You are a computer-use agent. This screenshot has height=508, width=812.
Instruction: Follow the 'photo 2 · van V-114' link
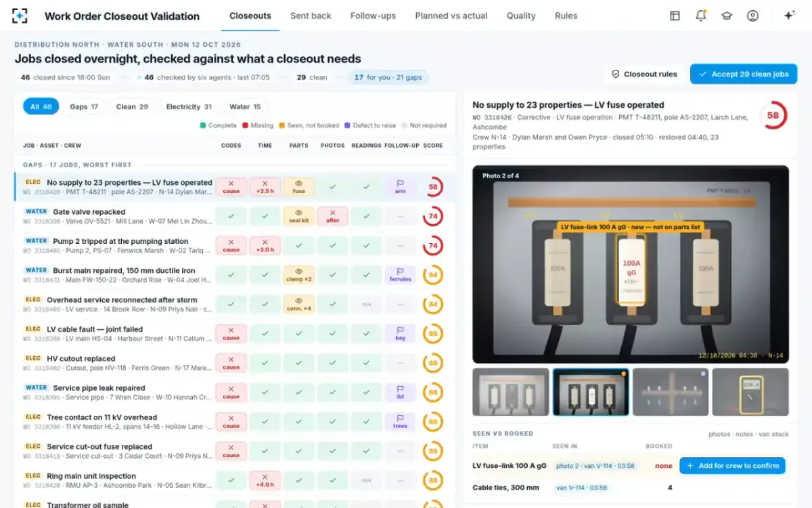coord(595,466)
